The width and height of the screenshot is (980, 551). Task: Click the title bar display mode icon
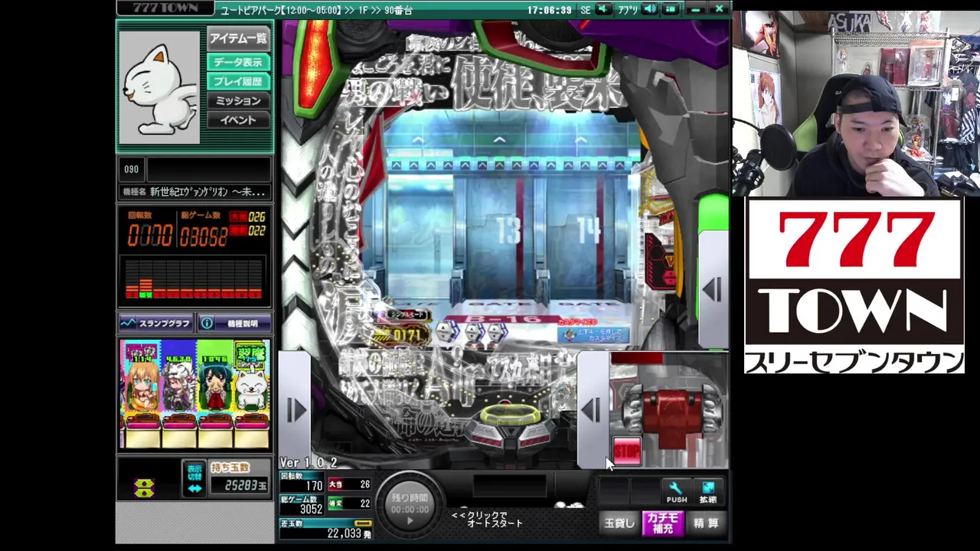tap(671, 9)
